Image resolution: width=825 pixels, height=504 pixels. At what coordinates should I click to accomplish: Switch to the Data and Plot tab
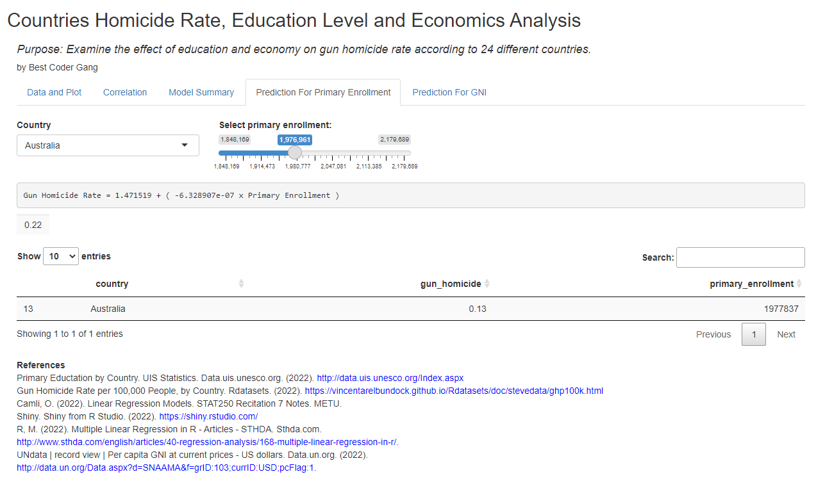coord(54,92)
